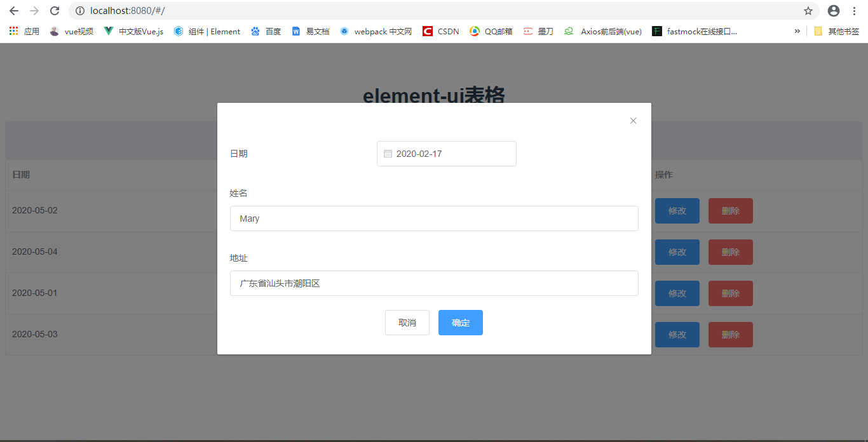The width and height of the screenshot is (868, 442).
Task: Open the Google account avatar menu
Action: [x=833, y=10]
